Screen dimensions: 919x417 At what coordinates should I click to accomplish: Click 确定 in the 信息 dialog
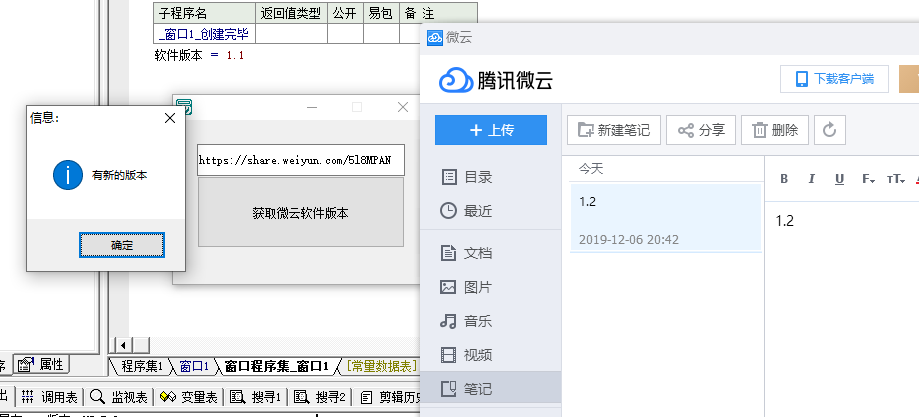122,245
